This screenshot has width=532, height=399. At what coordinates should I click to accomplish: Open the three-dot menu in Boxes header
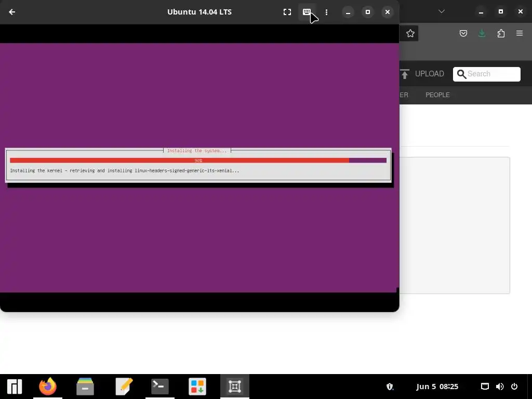326,12
